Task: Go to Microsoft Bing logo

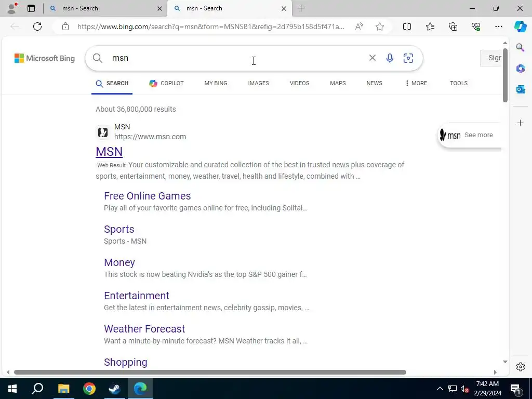Action: 45,58
